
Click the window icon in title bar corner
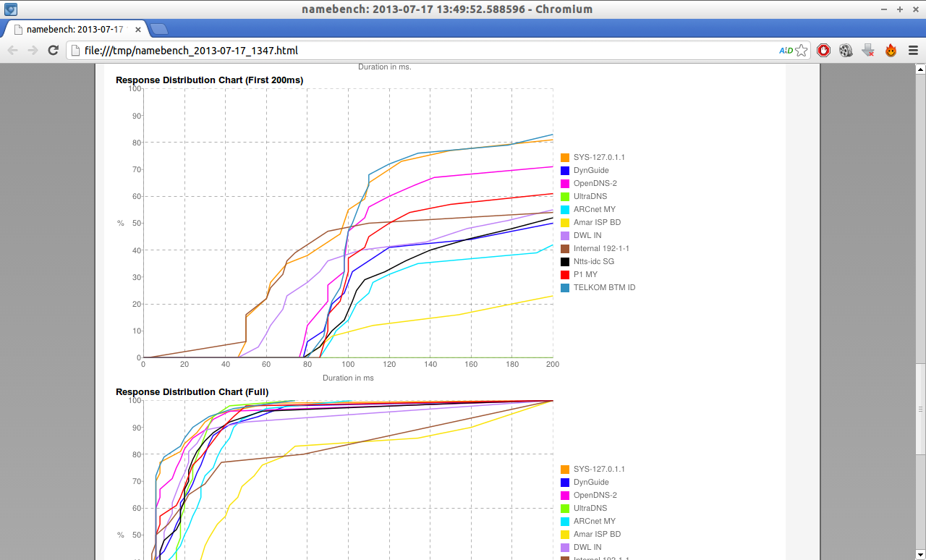[x=10, y=9]
